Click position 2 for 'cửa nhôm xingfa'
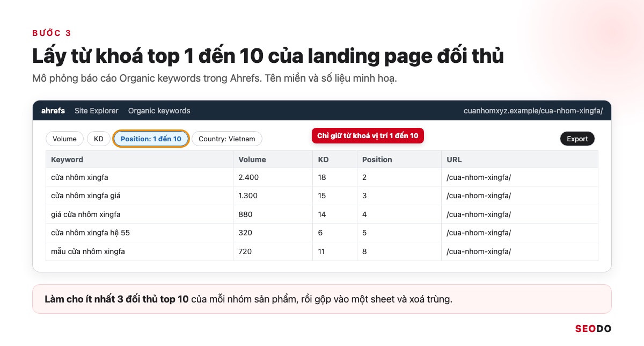This screenshot has width=644, height=346. [364, 177]
